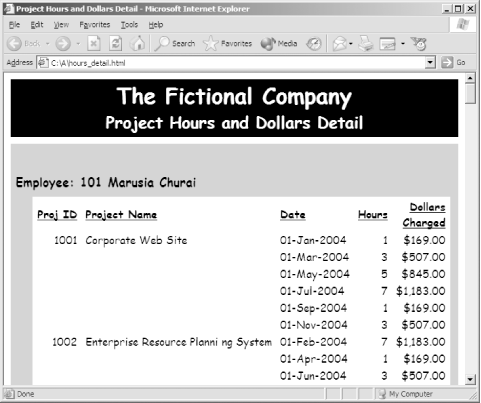Click the vertical scrollbar down arrow
Image resolution: width=481 pixels, height=403 pixels.
[x=470, y=379]
